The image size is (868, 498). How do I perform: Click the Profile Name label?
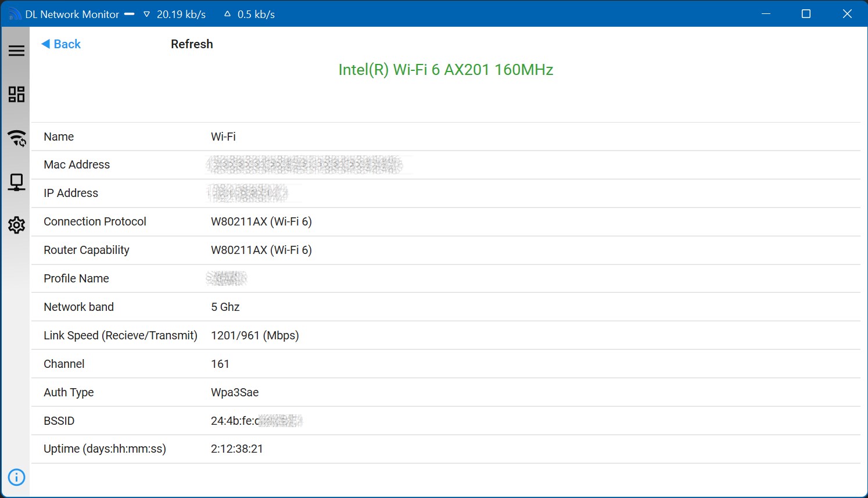76,278
